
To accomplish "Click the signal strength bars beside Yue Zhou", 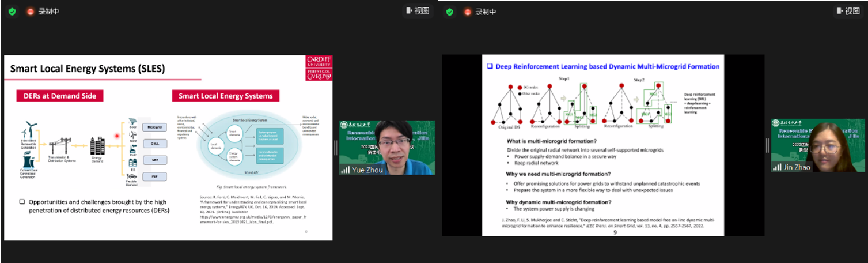I will (346, 170).
